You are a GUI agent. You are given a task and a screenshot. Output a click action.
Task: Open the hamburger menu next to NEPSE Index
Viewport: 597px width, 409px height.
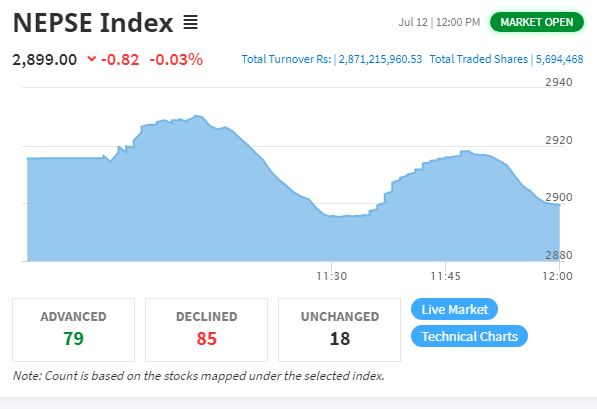tap(190, 22)
